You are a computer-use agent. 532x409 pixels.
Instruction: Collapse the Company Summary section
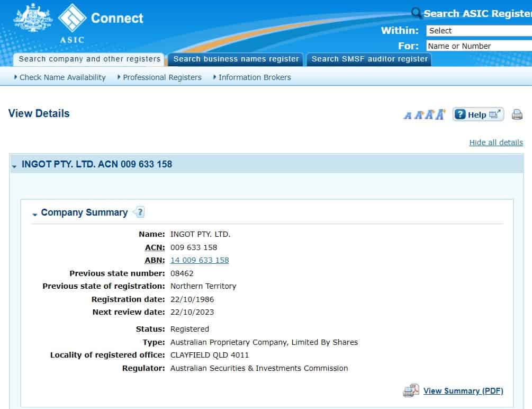34,215
